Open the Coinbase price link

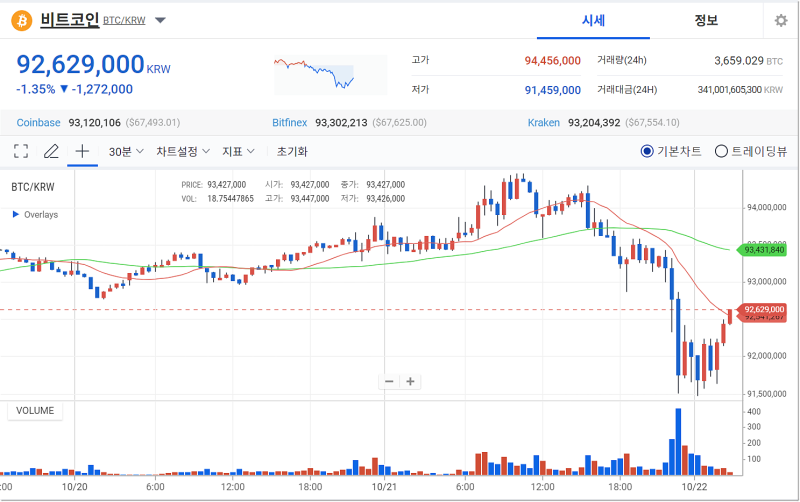point(38,122)
